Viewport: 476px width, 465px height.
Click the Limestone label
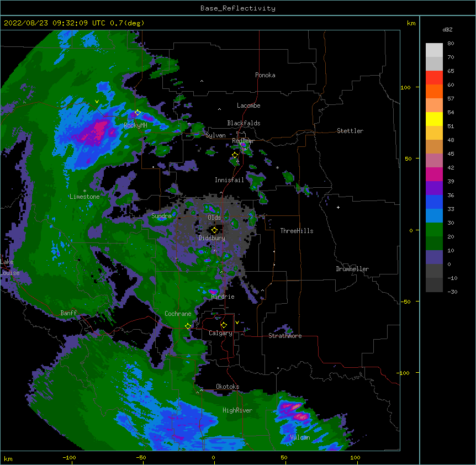click(x=84, y=197)
